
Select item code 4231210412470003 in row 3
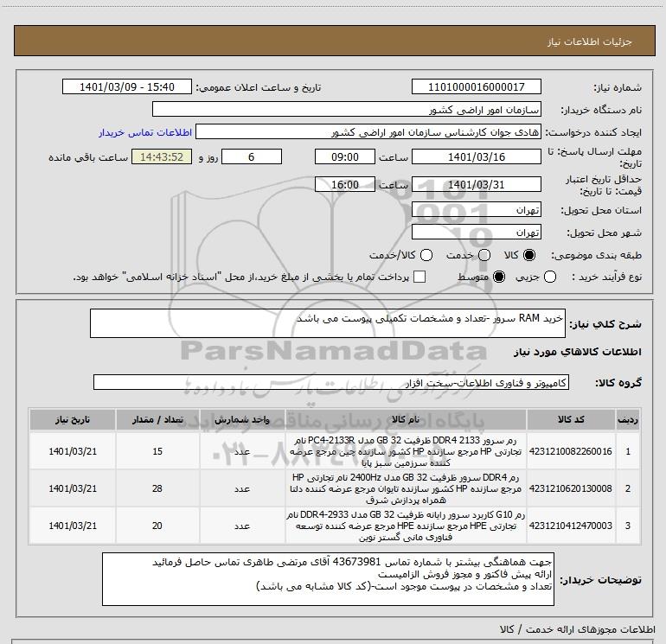(571, 526)
